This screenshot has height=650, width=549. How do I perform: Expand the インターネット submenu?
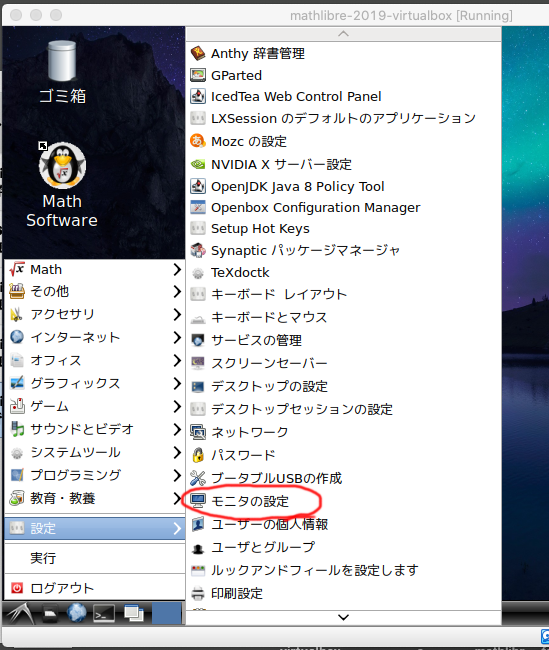click(95, 337)
